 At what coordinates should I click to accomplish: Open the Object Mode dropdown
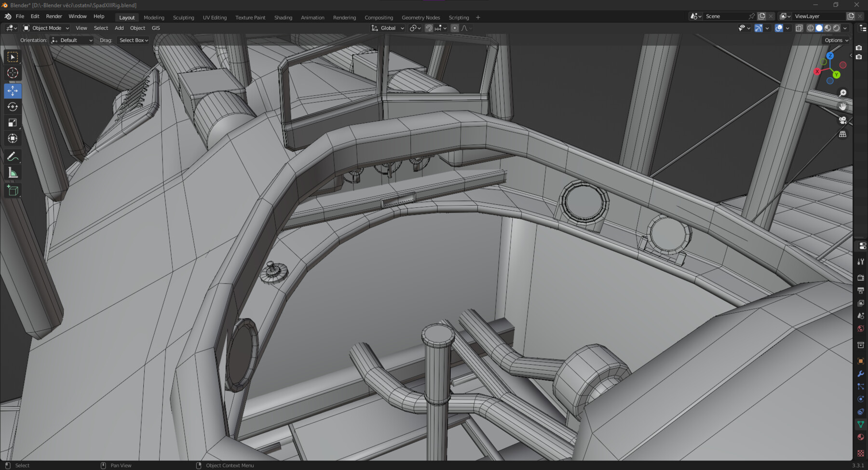coord(46,28)
